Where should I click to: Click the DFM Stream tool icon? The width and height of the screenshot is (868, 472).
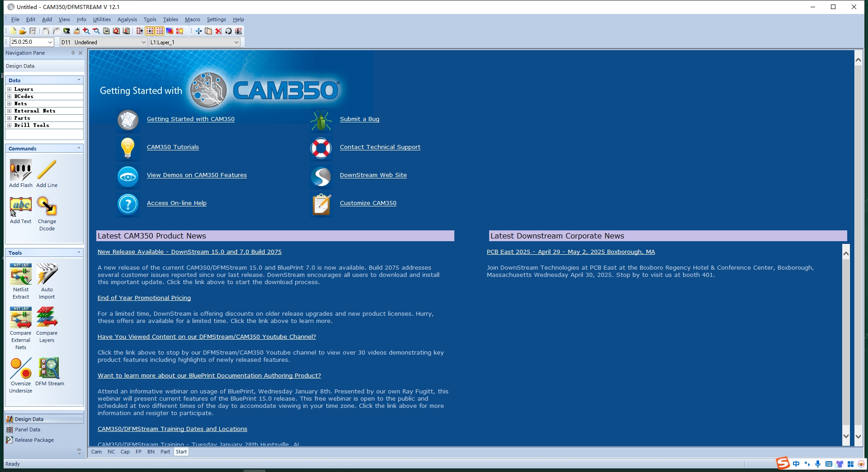pyautogui.click(x=49, y=368)
